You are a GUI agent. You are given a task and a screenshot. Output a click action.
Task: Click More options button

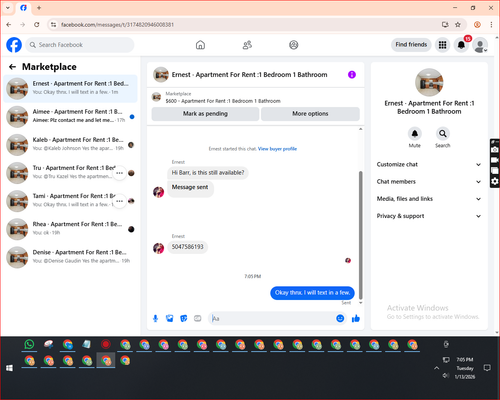(310, 114)
